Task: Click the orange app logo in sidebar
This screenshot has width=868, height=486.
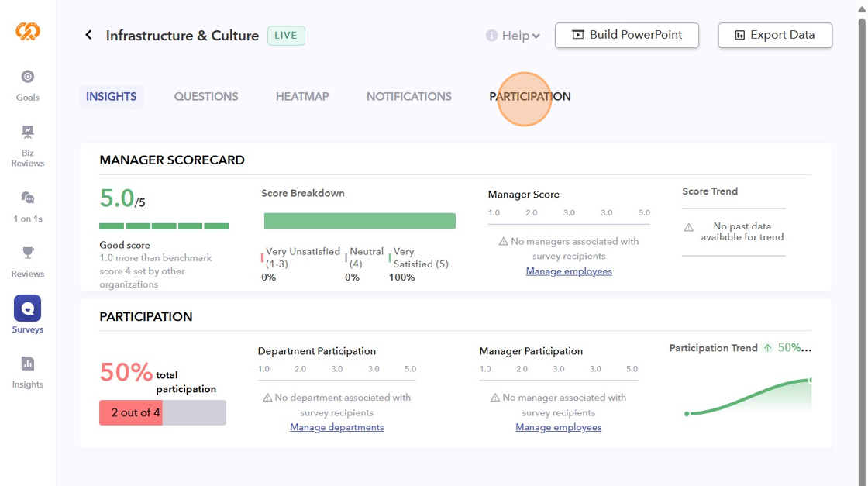Action: pyautogui.click(x=28, y=32)
